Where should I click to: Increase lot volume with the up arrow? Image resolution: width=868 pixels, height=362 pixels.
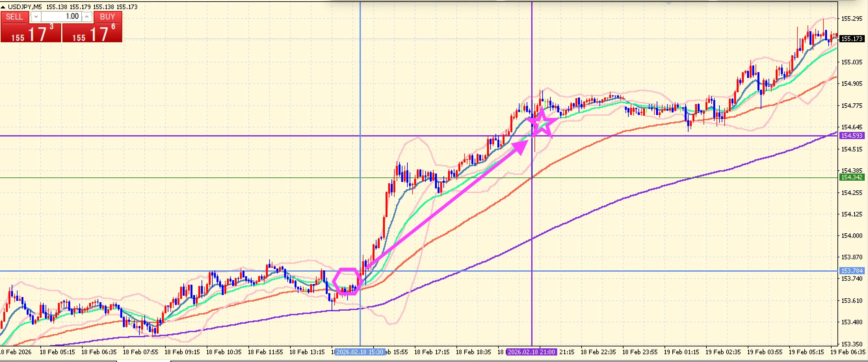pyautogui.click(x=87, y=17)
